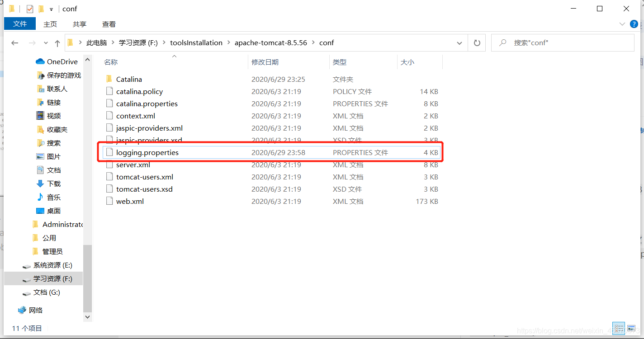Image resolution: width=644 pixels, height=339 pixels.
Task: Select the jaspic-providers.xml file icon
Action: (109, 128)
